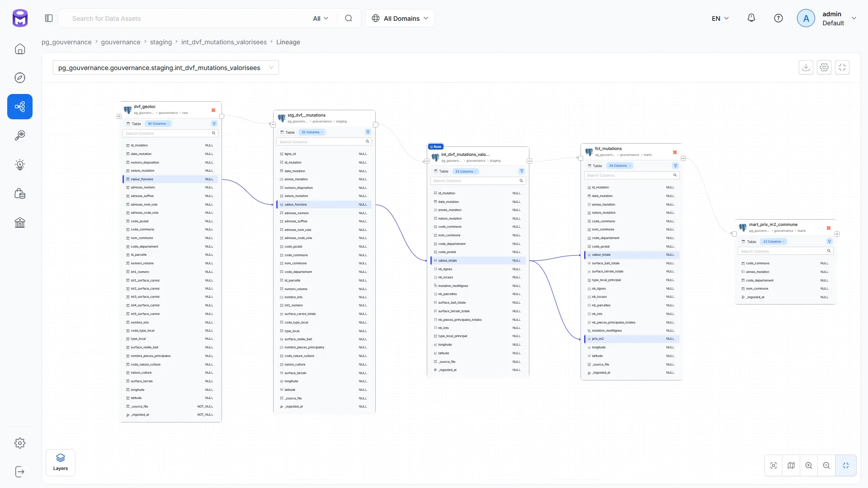Click the admin avatar circle

click(x=806, y=19)
